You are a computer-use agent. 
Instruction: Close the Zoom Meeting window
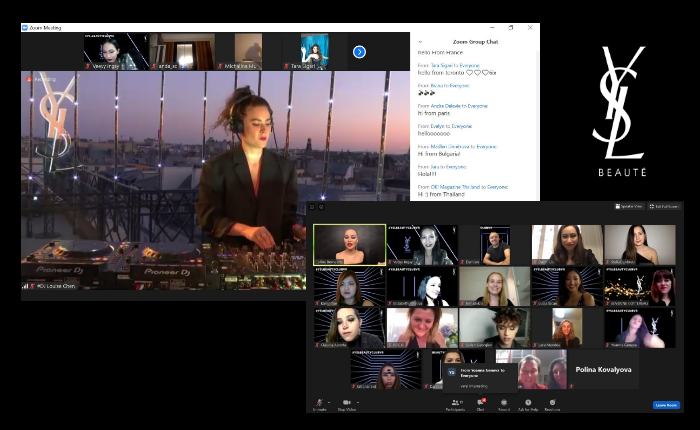(x=530, y=28)
